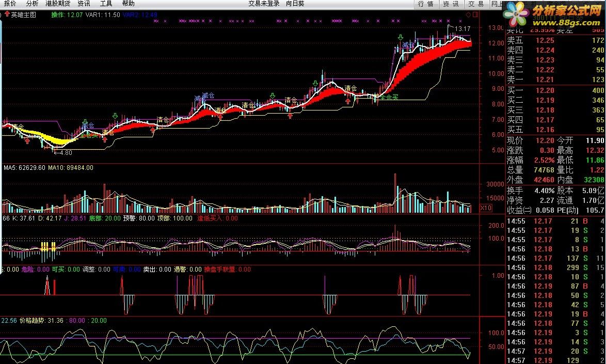This screenshot has width=606, height=364.
Task: Open the 帮助 menu
Action: pyautogui.click(x=129, y=4)
